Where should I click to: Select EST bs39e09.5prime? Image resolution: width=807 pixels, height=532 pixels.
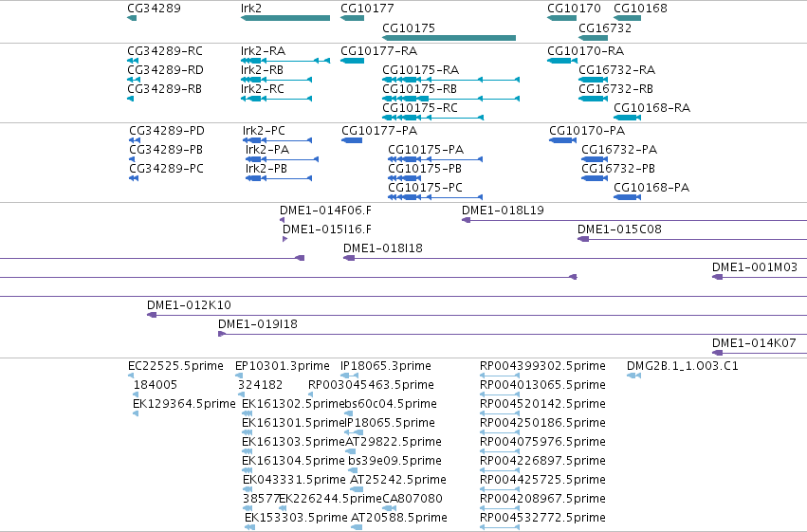[x=394, y=461]
